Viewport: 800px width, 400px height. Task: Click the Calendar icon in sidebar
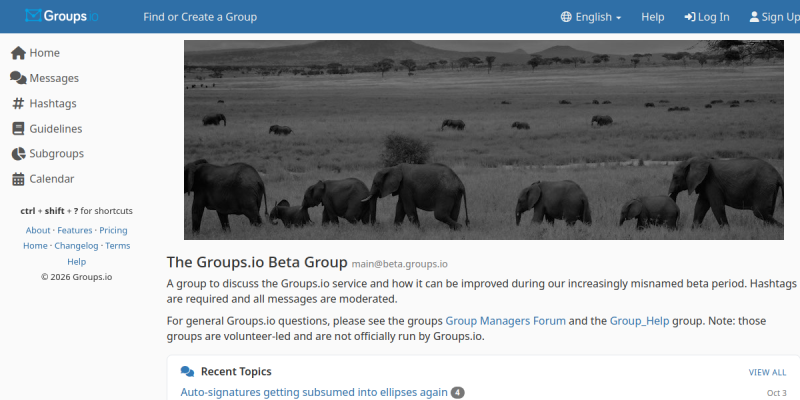(x=18, y=179)
